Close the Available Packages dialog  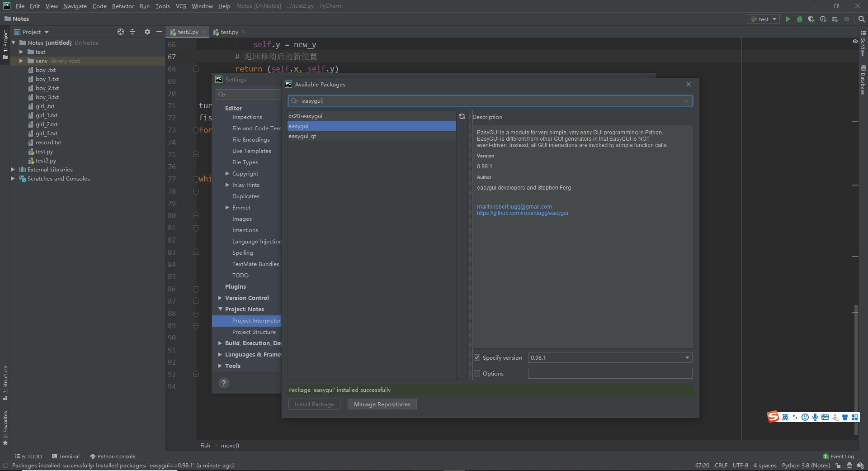[x=689, y=84]
